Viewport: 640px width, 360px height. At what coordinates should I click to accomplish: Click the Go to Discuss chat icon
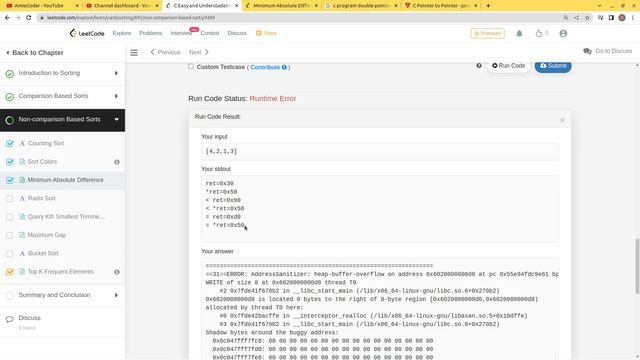coord(587,51)
